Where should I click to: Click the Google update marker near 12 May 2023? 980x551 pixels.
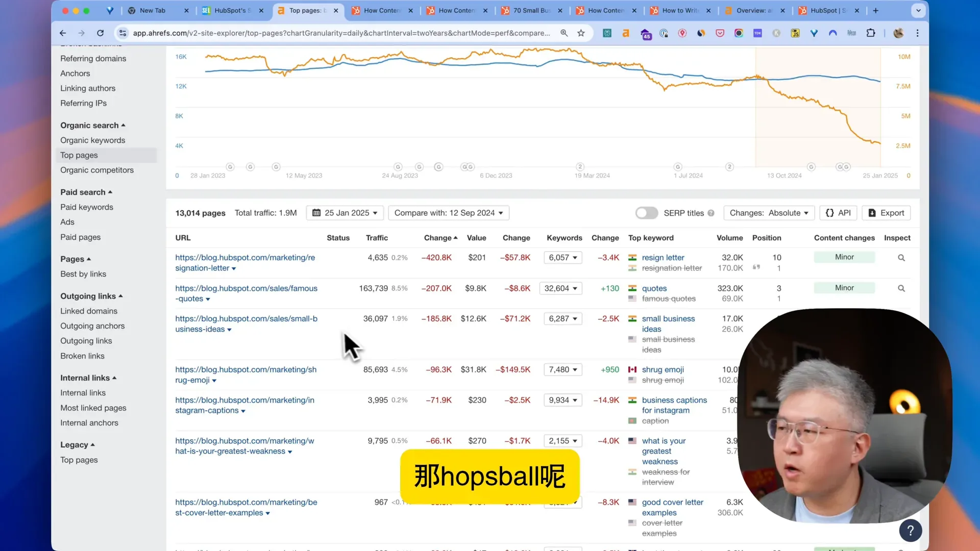coord(276,167)
